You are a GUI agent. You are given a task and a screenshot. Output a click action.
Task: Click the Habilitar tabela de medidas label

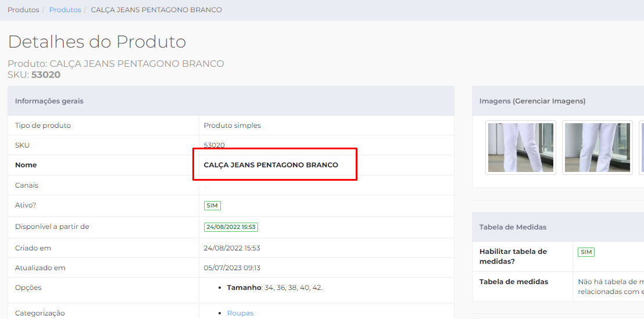pyautogui.click(x=513, y=256)
